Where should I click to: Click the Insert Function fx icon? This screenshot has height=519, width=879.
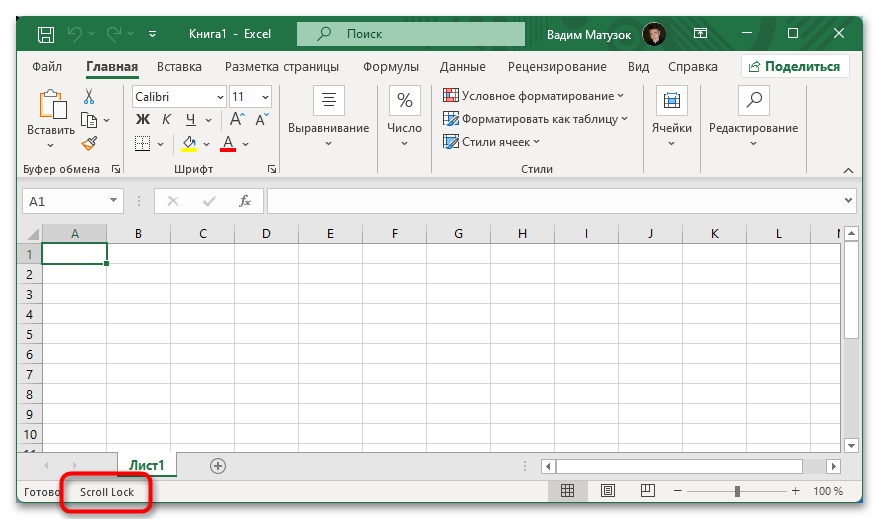click(x=244, y=201)
